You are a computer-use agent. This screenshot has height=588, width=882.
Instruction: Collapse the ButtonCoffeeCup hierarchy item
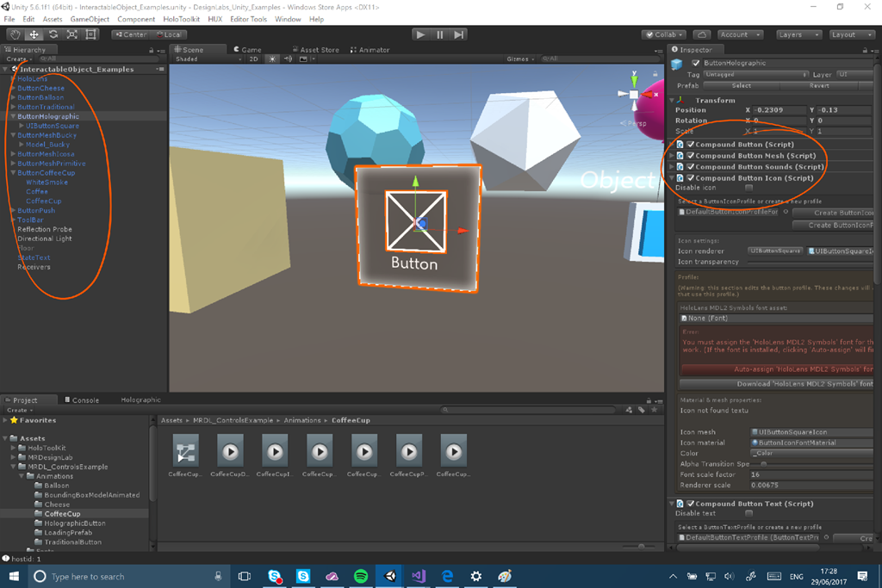(x=13, y=173)
